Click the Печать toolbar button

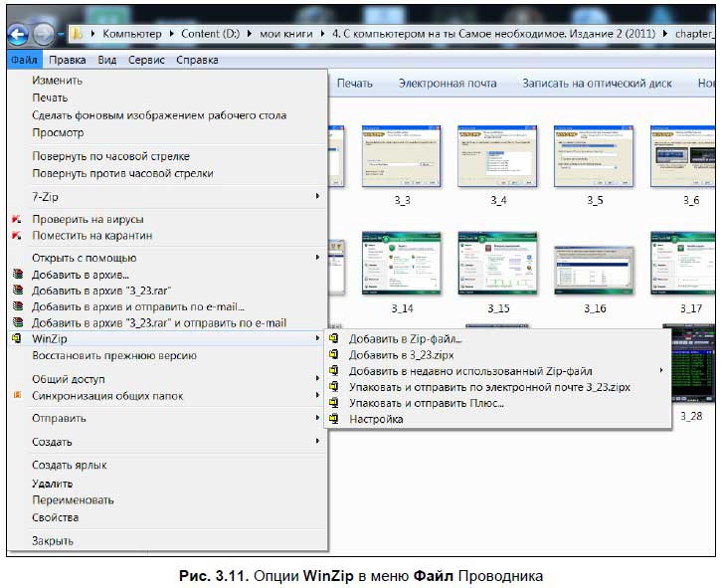tap(355, 84)
